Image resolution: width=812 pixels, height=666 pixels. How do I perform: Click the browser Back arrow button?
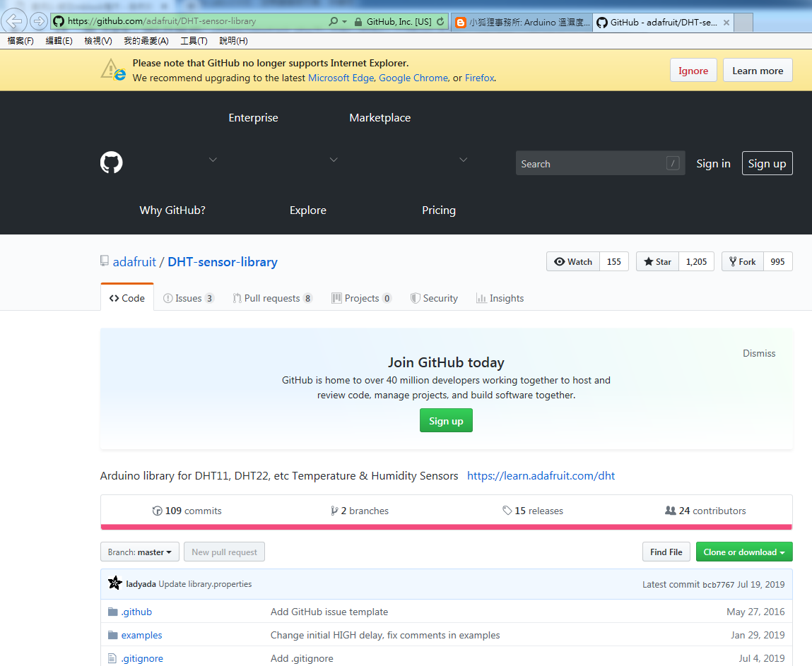click(13, 21)
